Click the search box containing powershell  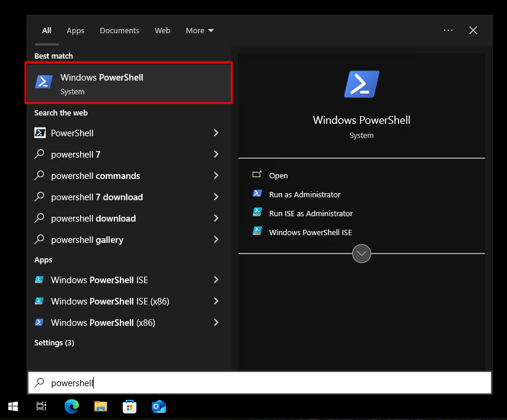(260, 383)
